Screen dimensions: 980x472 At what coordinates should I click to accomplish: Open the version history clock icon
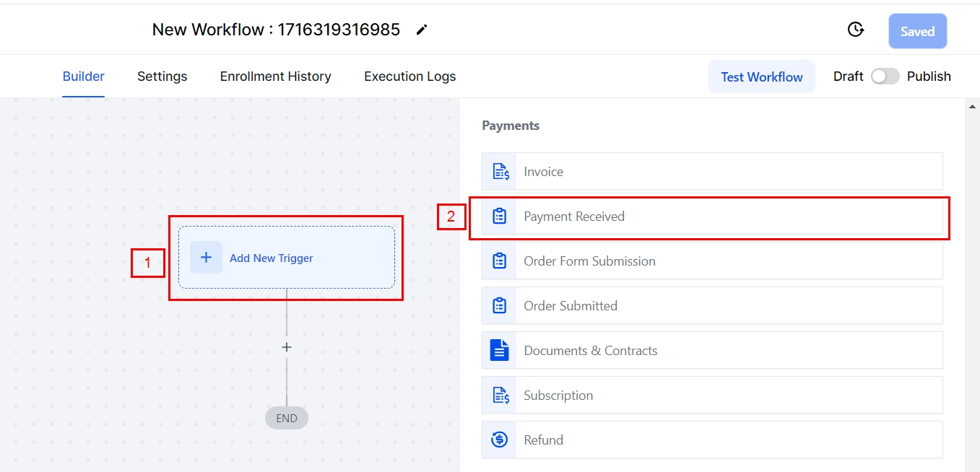855,30
